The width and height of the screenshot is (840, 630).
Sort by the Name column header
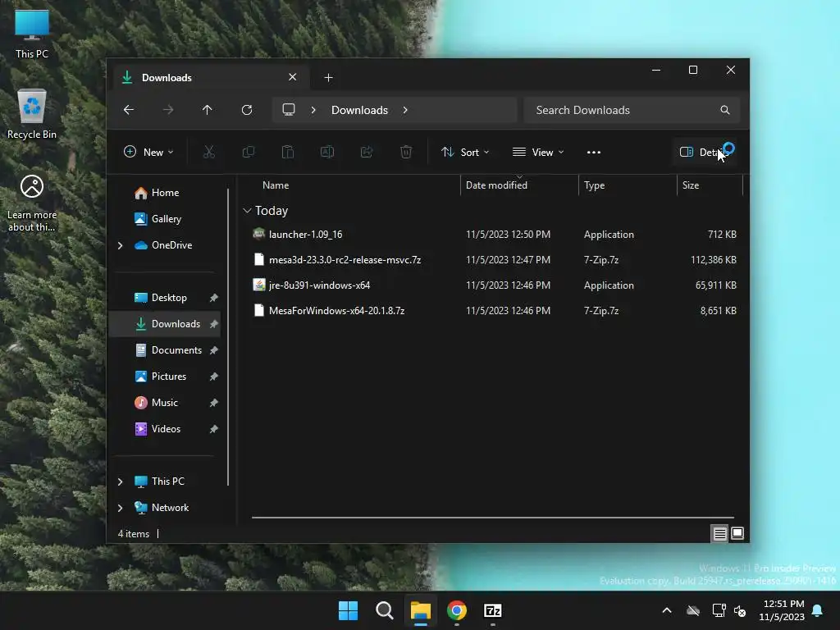click(276, 185)
